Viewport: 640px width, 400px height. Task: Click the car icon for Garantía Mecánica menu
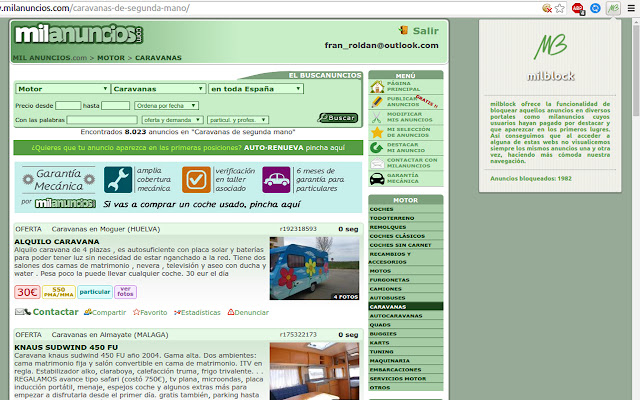point(377,179)
